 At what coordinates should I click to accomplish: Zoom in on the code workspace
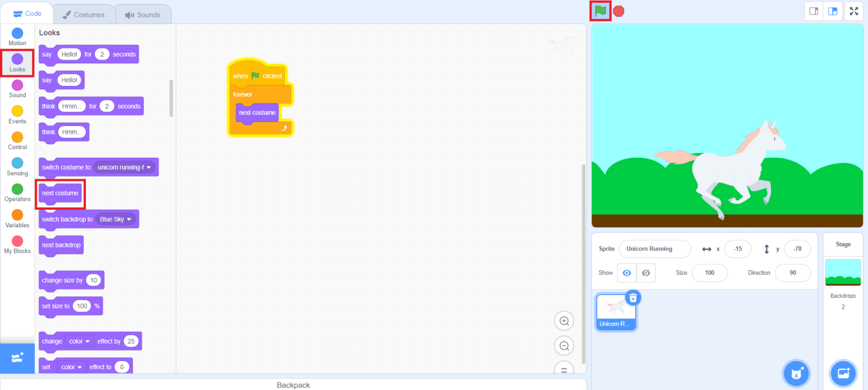(563, 321)
